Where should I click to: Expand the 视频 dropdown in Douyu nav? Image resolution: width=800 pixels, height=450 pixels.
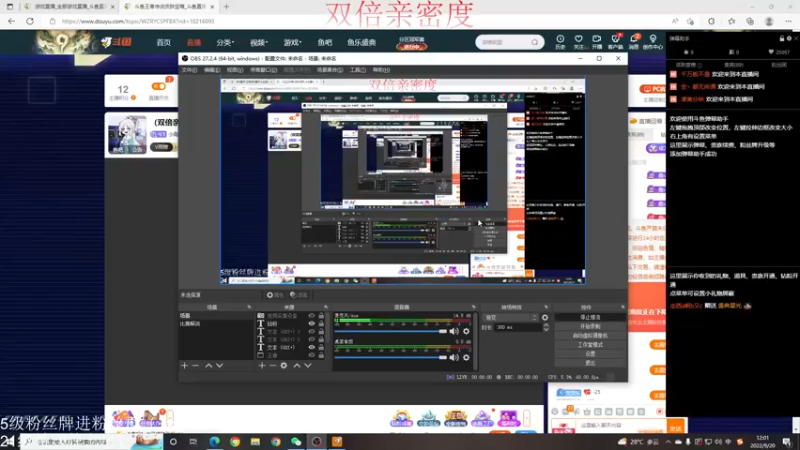tap(259, 42)
